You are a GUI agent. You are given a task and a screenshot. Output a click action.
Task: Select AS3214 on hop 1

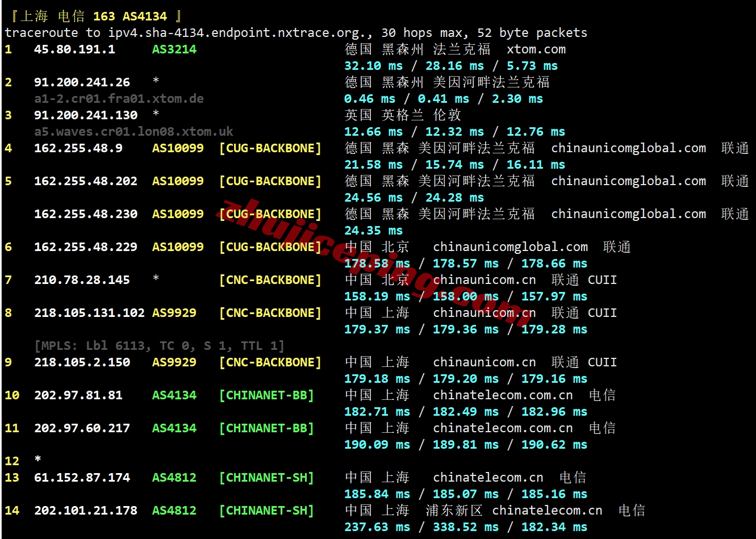tap(174, 49)
